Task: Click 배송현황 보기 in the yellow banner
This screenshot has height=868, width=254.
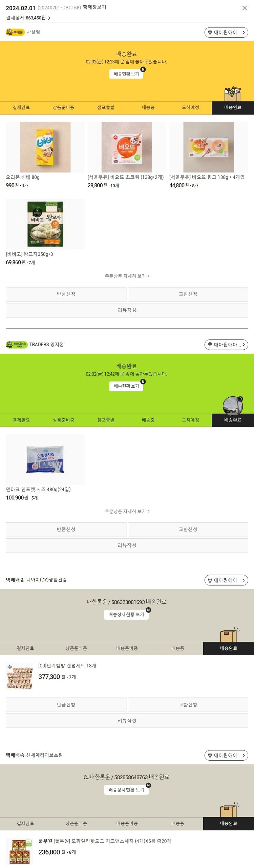Action: click(126, 74)
